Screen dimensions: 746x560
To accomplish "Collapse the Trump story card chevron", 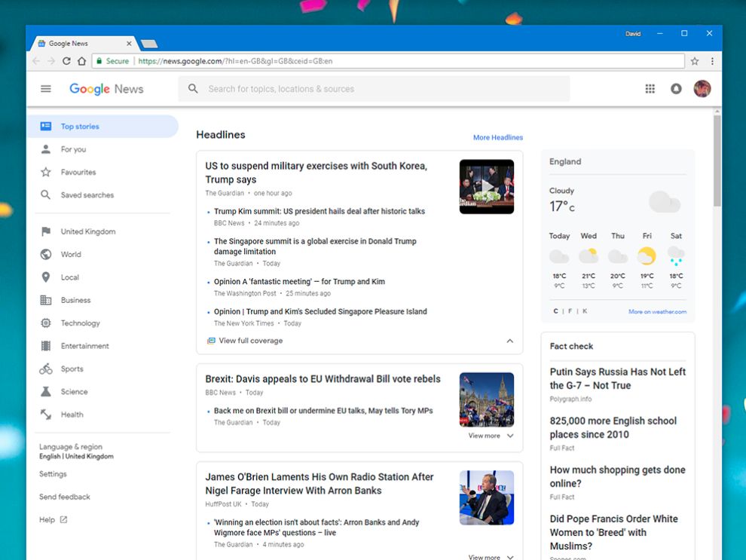I will click(x=509, y=341).
